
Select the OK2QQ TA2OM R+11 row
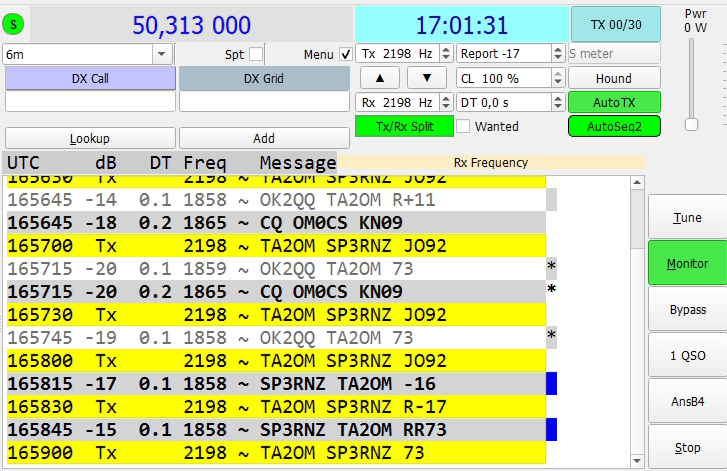tap(276, 200)
